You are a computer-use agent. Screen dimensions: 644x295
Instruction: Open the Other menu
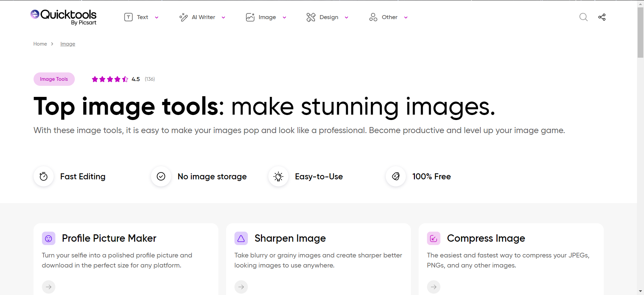[x=388, y=17]
